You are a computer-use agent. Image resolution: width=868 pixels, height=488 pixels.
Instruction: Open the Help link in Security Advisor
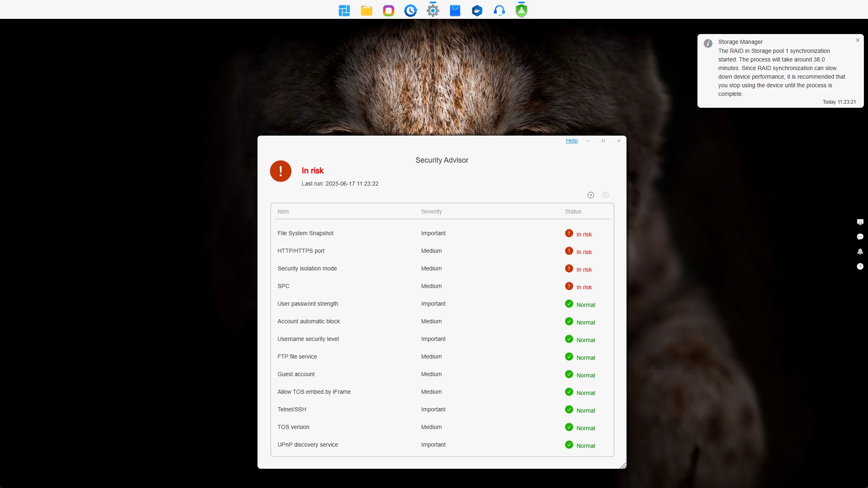[572, 141]
